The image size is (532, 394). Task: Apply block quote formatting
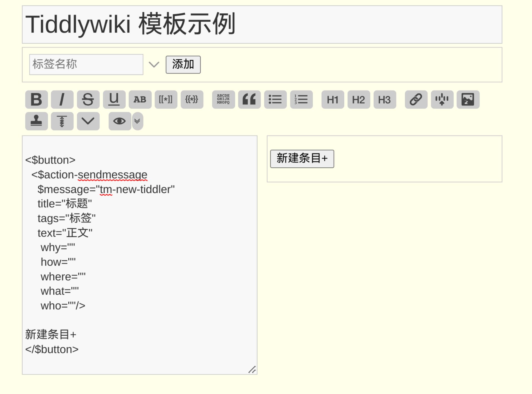pyautogui.click(x=249, y=99)
